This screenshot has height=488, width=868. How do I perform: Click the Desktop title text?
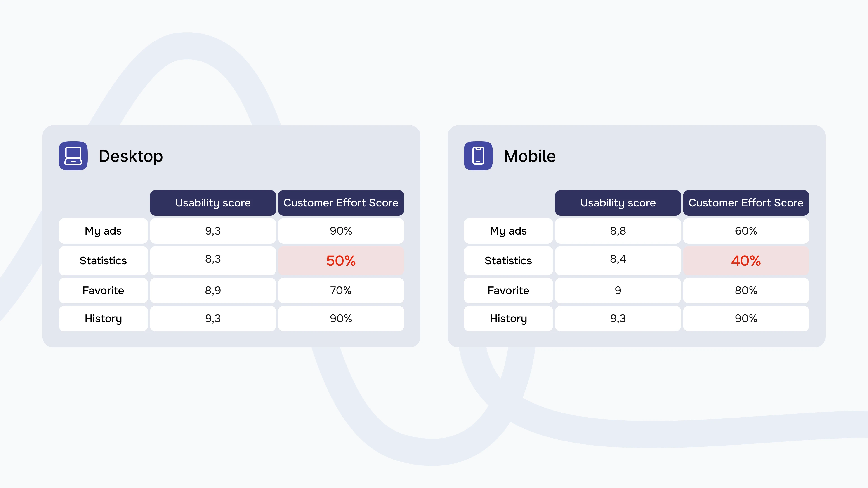(x=131, y=156)
